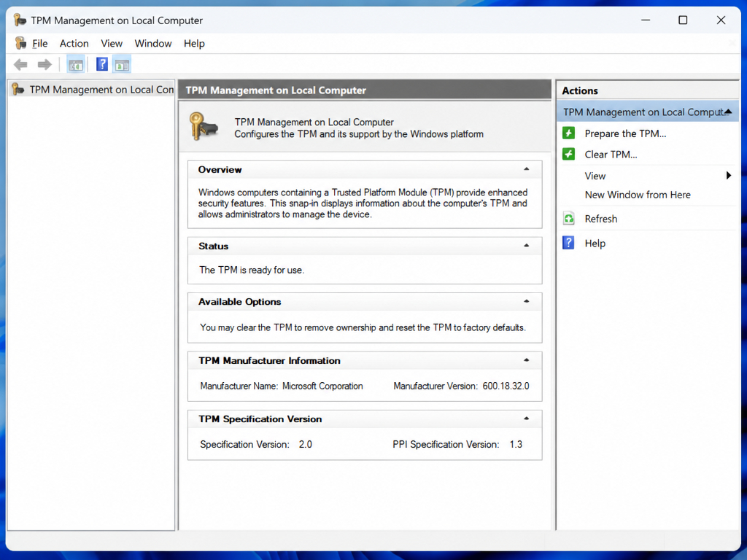747x560 pixels.
Task: Click the green icon beside Prepare the TPM
Action: pyautogui.click(x=568, y=133)
